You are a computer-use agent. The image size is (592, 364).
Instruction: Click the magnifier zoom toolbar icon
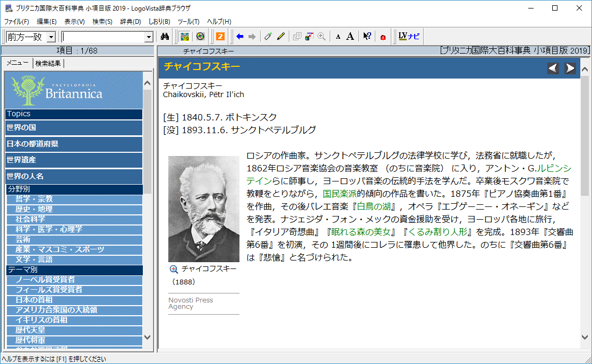322,37
